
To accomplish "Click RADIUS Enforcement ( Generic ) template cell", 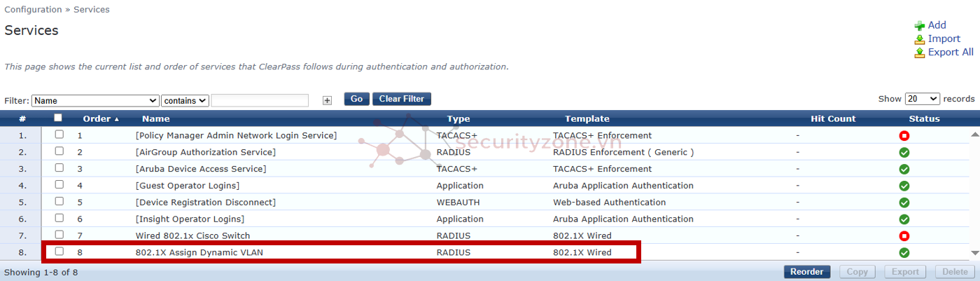I will pos(623,152).
